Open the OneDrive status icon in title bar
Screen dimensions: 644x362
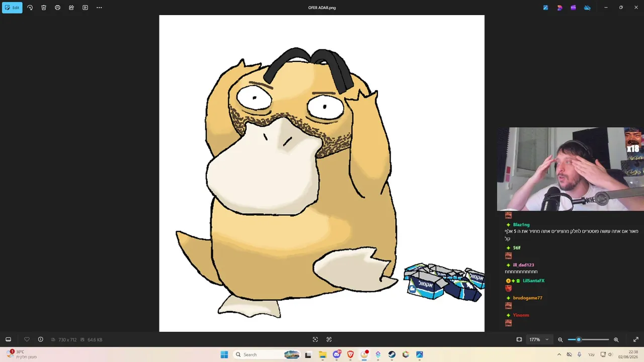587,8
